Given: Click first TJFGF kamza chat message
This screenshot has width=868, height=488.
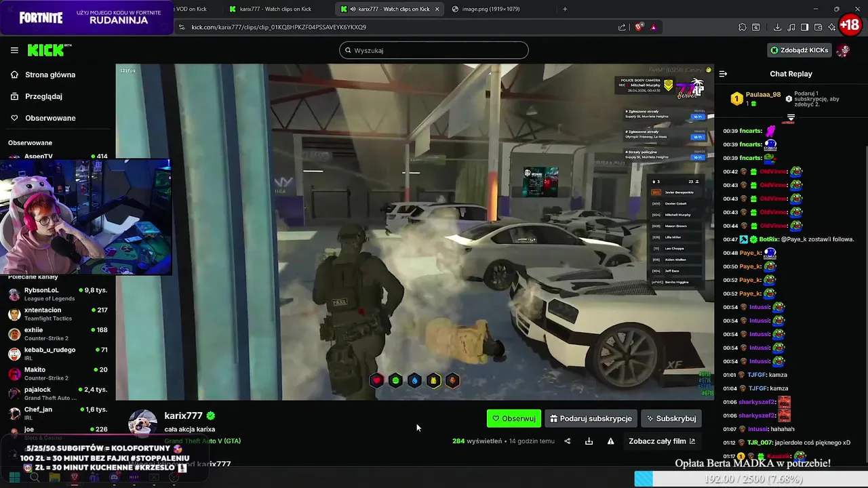Looking at the screenshot, I should tap(755, 375).
